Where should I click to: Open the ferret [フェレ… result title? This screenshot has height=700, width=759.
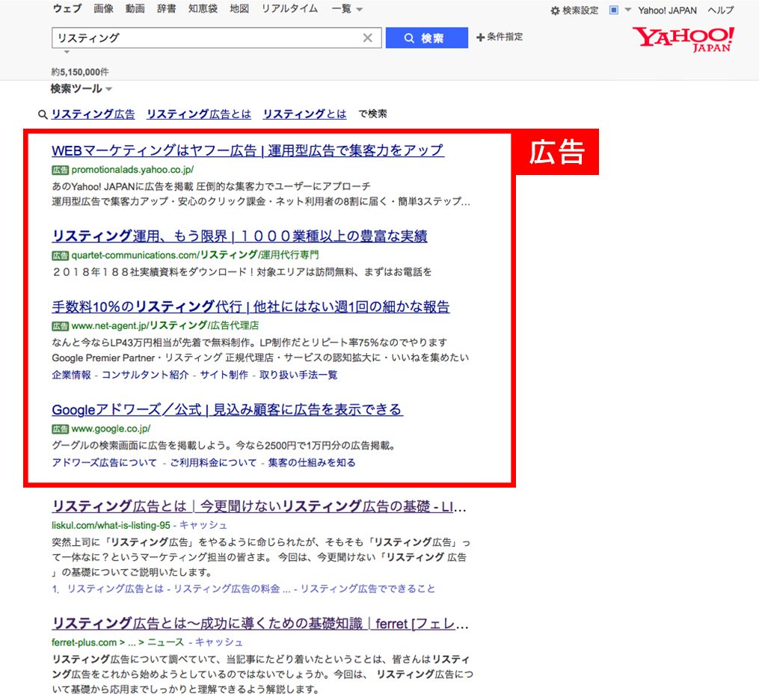[x=260, y=624]
